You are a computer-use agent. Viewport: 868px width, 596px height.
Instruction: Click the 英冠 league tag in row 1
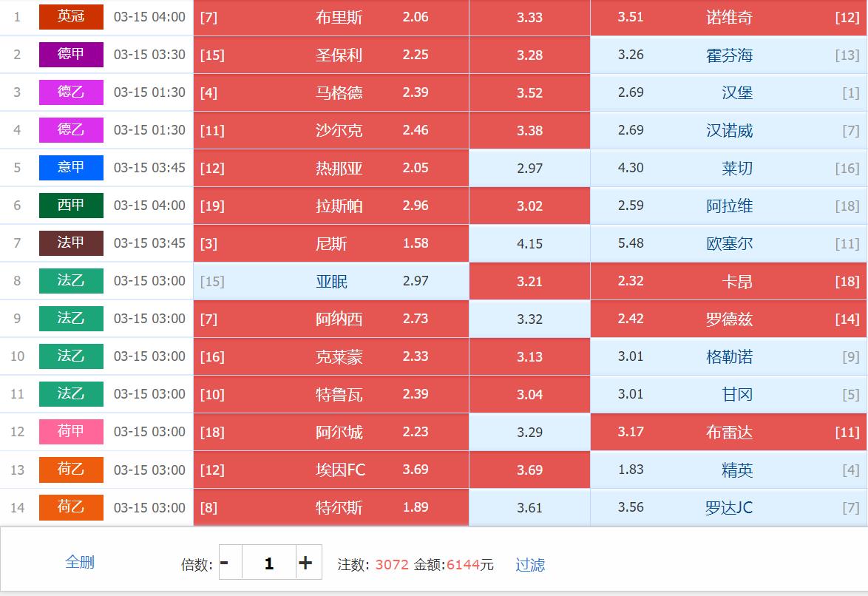(x=71, y=16)
